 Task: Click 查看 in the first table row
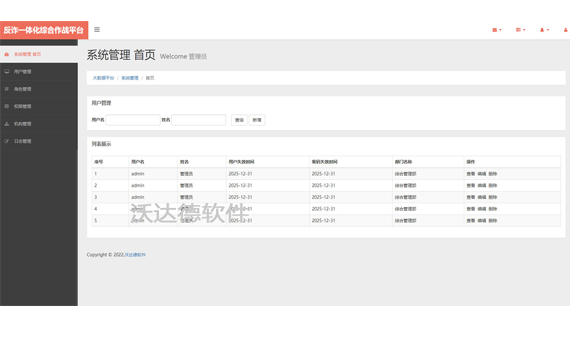(471, 174)
